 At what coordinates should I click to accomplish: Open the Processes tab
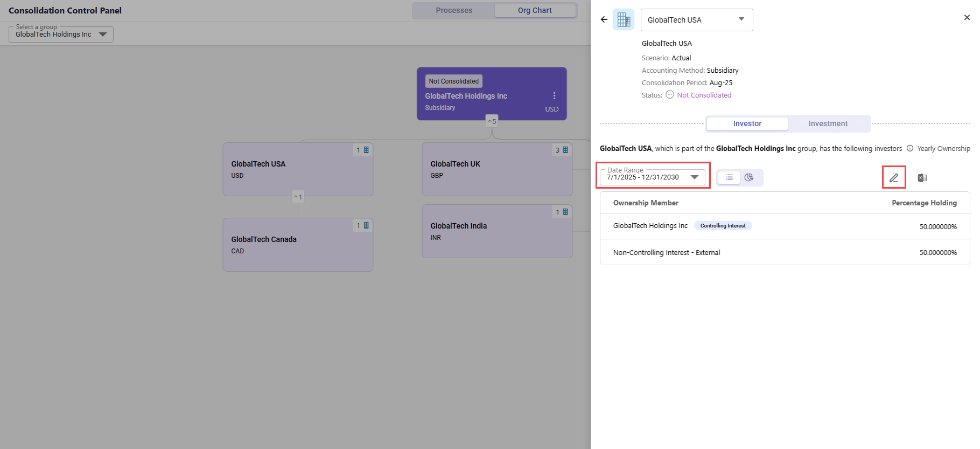click(453, 10)
